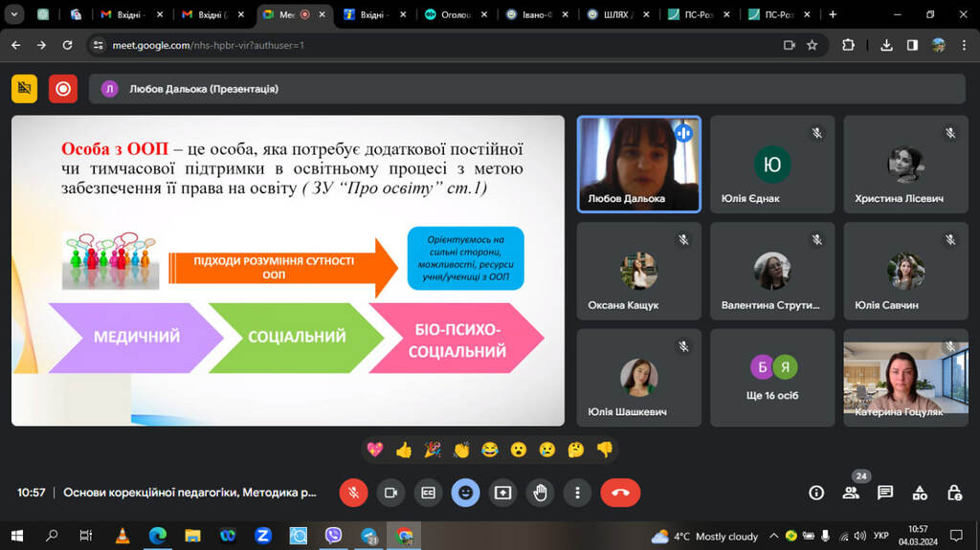Open the meeting details info icon

[816, 493]
